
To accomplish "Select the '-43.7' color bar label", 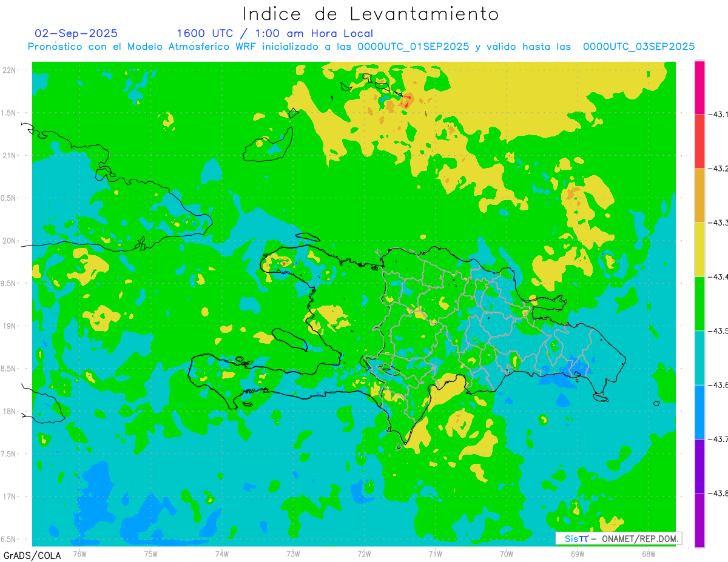I will (718, 439).
